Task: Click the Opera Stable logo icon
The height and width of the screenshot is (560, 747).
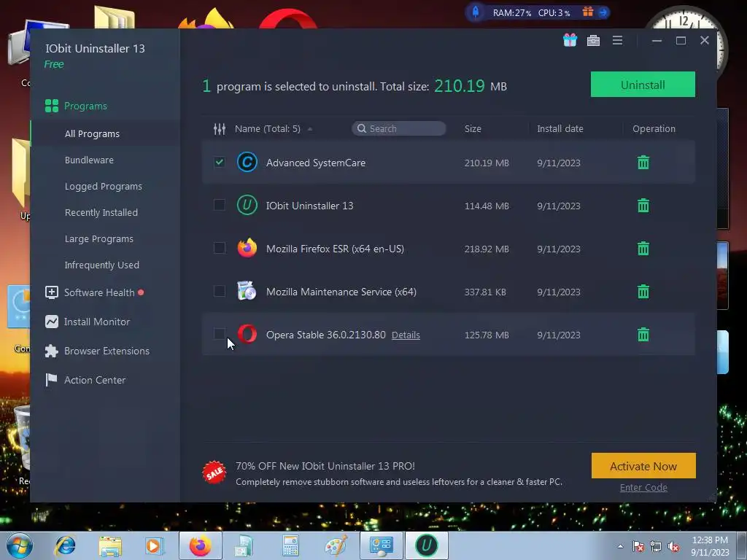Action: click(x=247, y=334)
